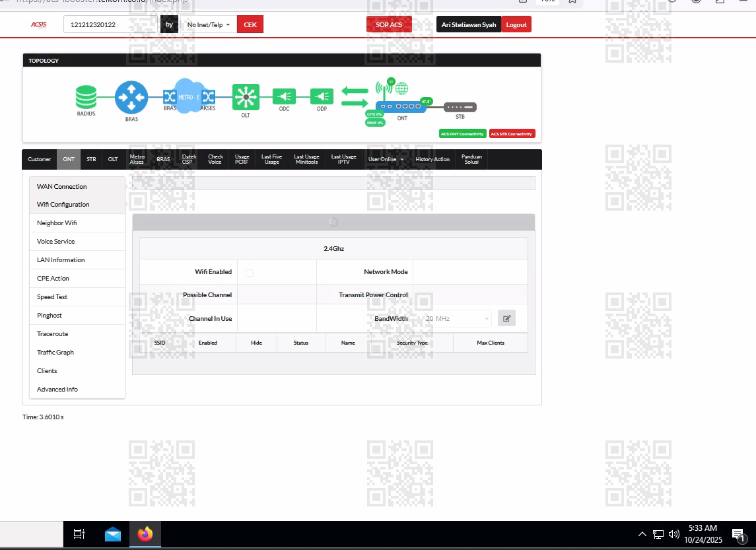Click the edit bandwidth pencil icon
Image resolution: width=756 pixels, height=550 pixels.
tap(506, 318)
